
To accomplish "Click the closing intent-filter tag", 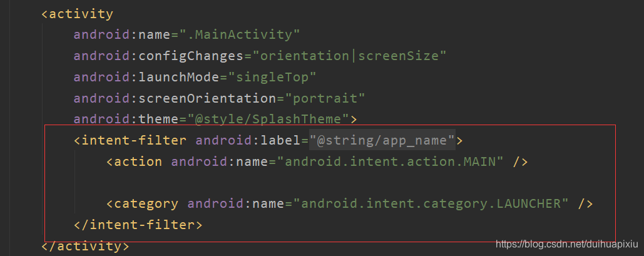I will (x=138, y=225).
